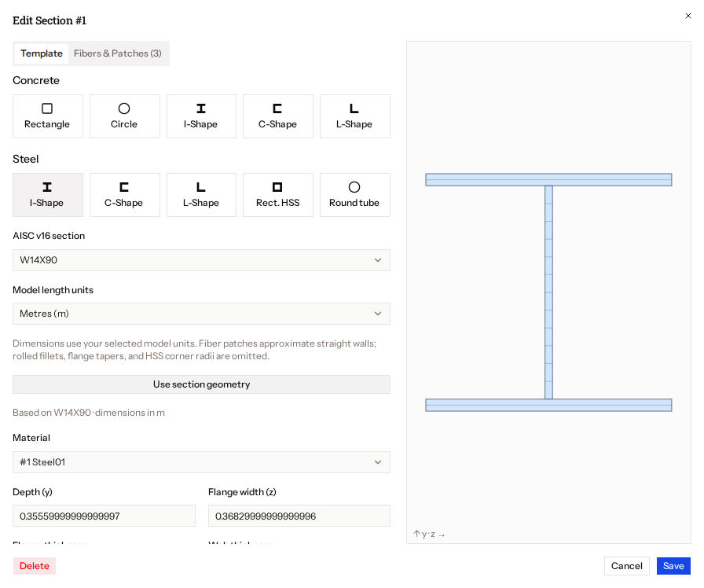Click the "AISC v16 section" label

coord(49,236)
